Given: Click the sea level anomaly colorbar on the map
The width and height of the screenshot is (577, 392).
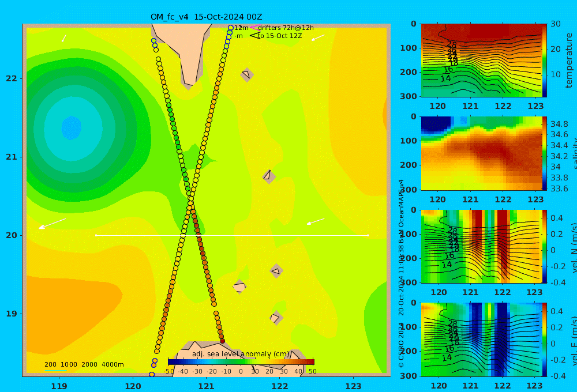Looking at the screenshot, I should tap(241, 361).
